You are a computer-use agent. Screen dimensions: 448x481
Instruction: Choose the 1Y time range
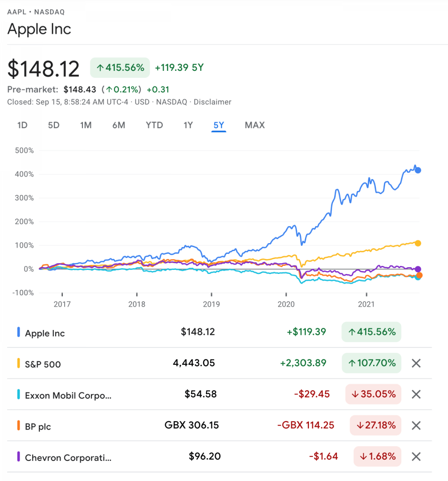(x=188, y=125)
